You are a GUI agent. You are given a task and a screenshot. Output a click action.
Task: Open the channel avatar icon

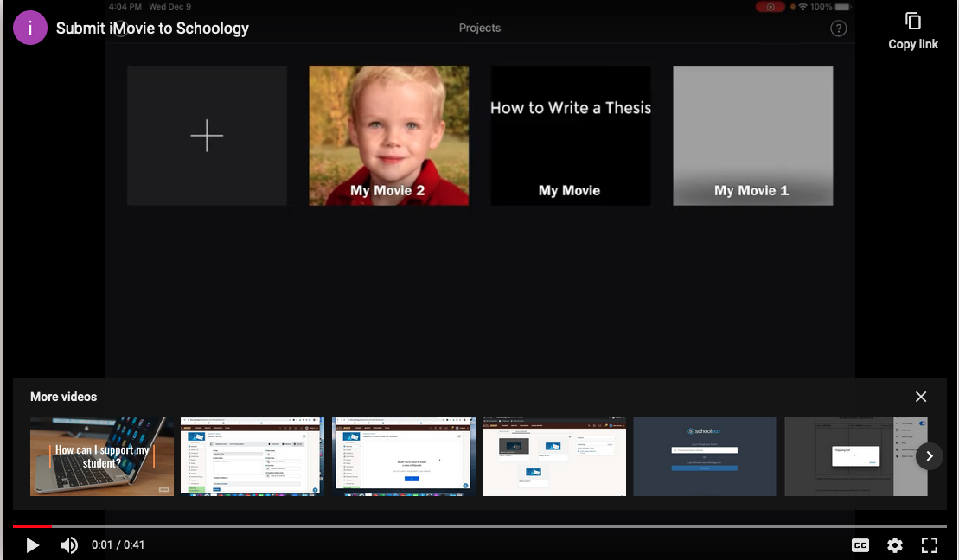click(30, 28)
